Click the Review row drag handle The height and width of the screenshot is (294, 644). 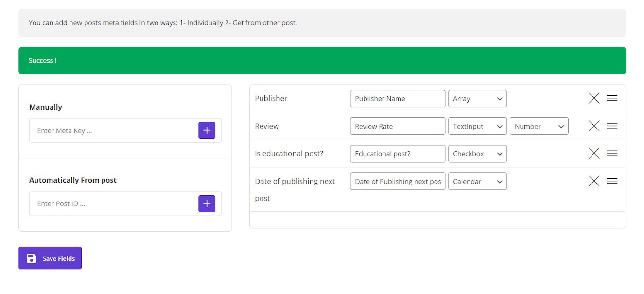coord(612,126)
